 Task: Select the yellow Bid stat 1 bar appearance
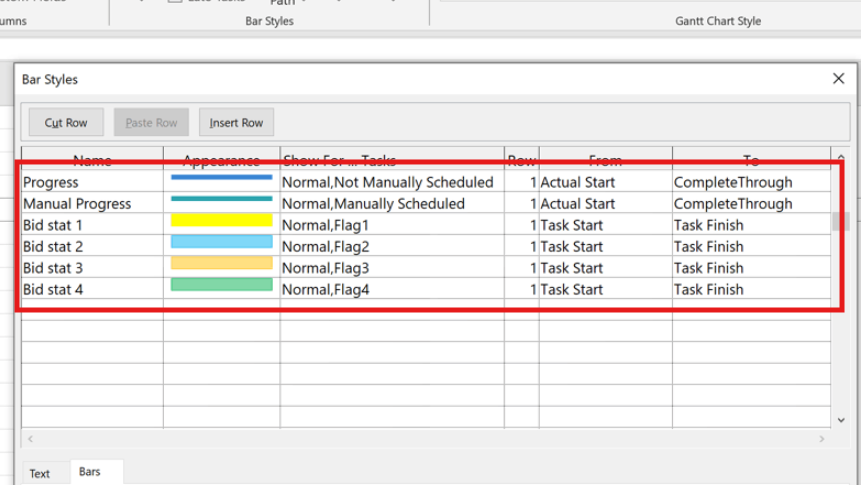click(221, 221)
